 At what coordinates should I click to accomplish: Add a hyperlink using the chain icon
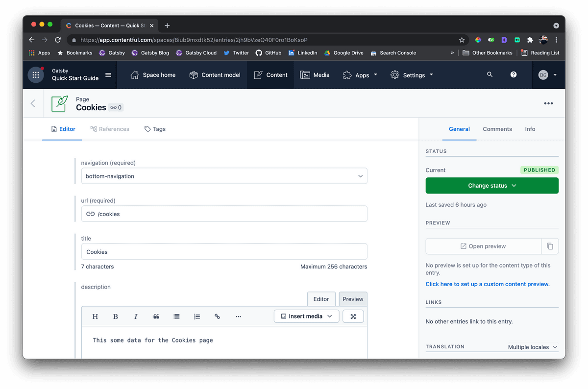click(217, 316)
